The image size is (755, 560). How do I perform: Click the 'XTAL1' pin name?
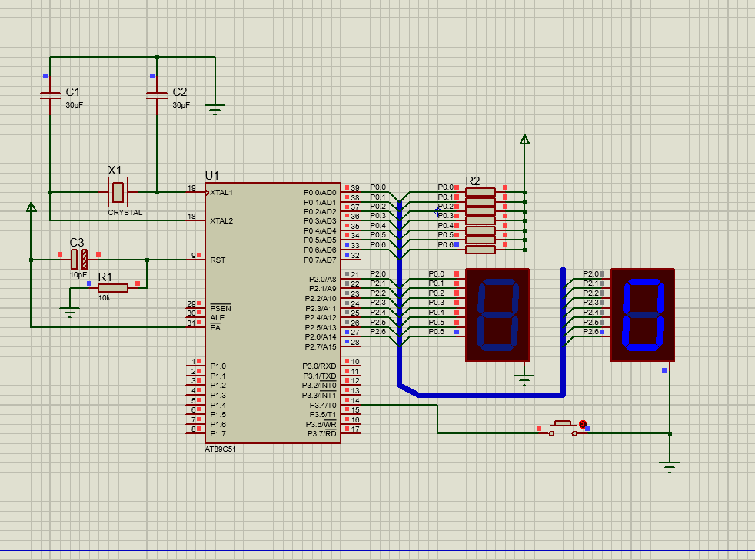(221, 193)
